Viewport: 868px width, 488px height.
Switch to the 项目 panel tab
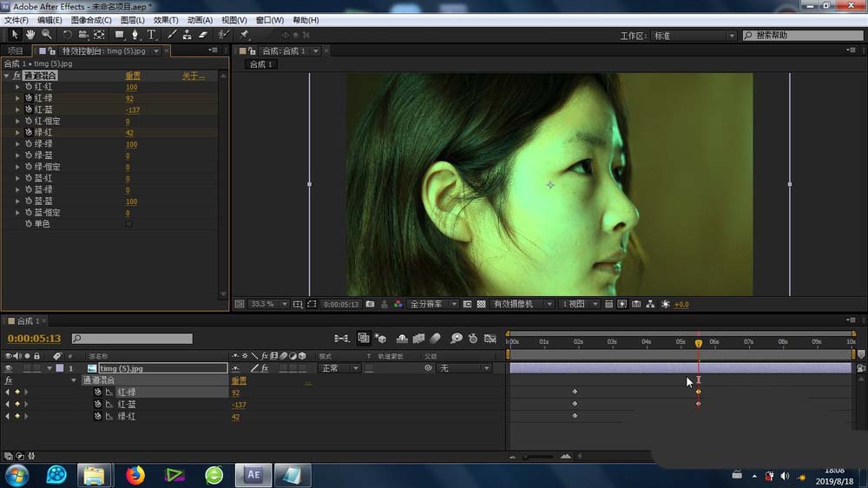pyautogui.click(x=16, y=51)
